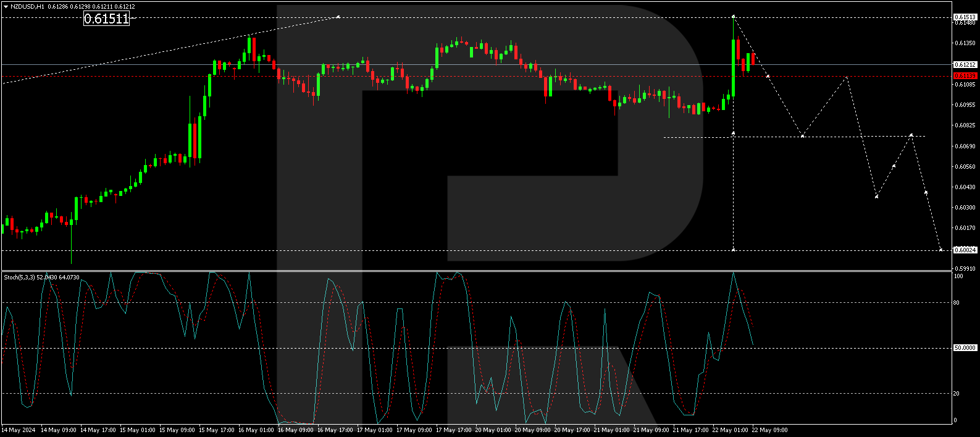Click the 0.61513 price marker on the scale
The height and width of the screenshot is (437, 980).
coord(965,17)
